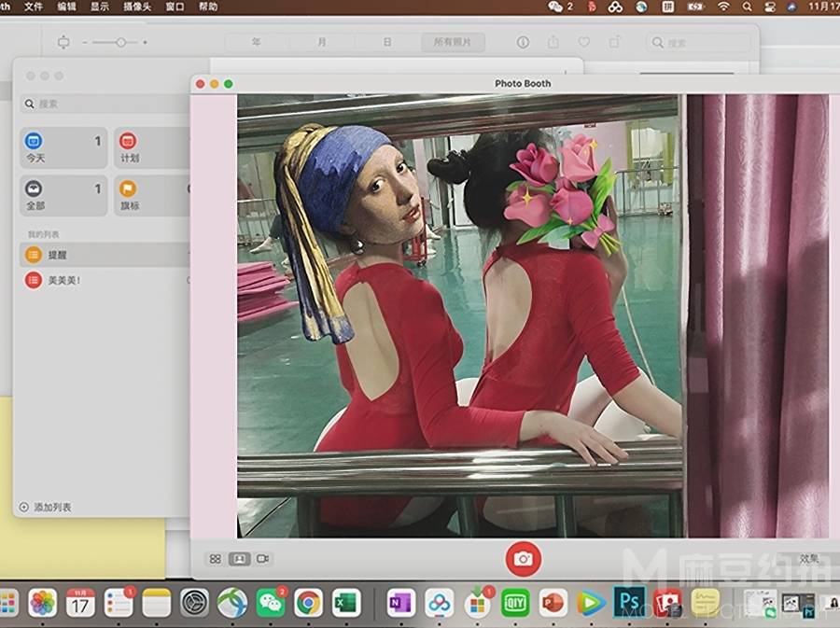
Task: Open the 拼 input method menu
Action: coord(667,7)
